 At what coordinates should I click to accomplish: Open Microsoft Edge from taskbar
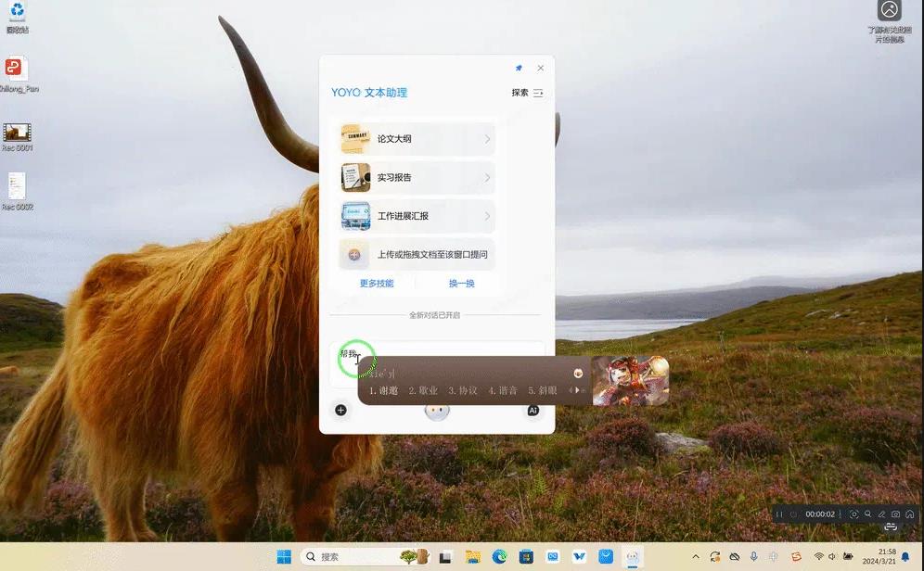point(500,556)
